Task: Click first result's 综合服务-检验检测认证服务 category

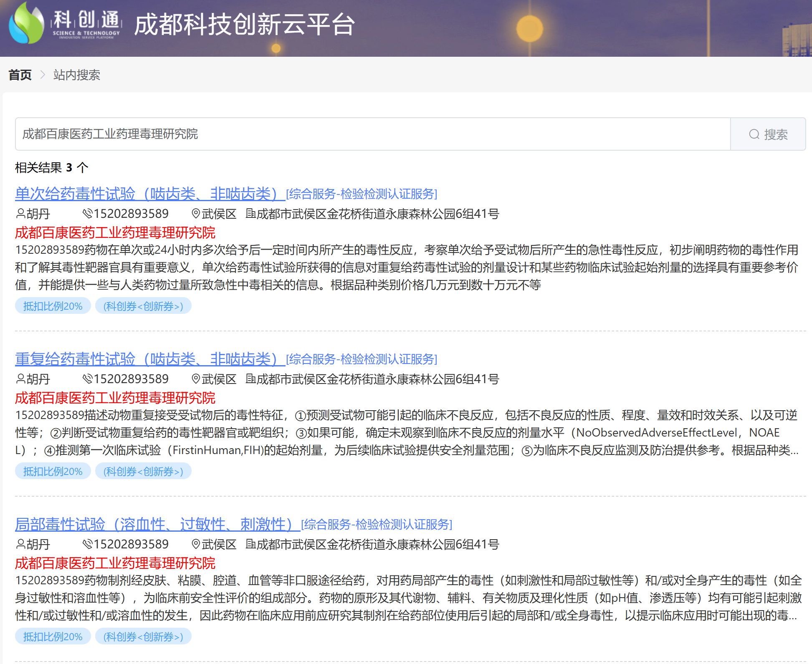Action: coord(362,194)
